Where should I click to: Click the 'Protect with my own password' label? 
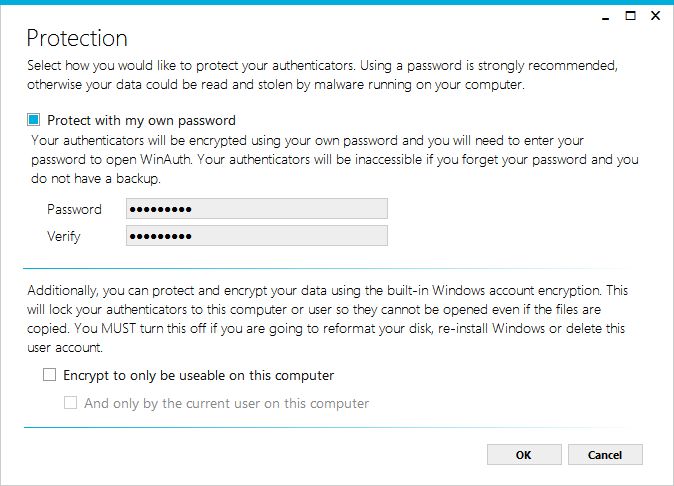pos(141,120)
